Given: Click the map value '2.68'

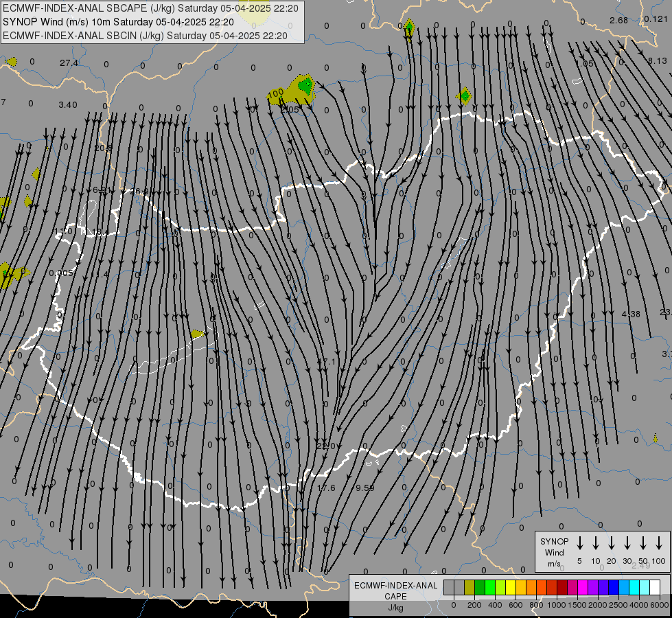Looking at the screenshot, I should pyautogui.click(x=619, y=20).
